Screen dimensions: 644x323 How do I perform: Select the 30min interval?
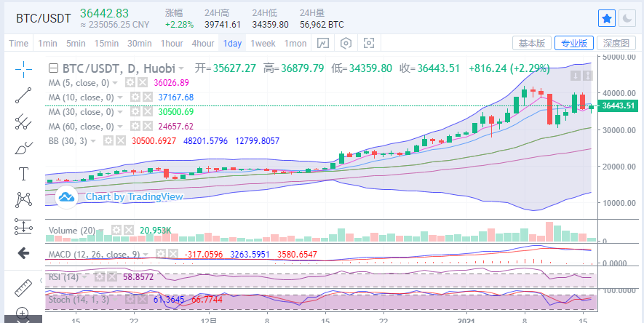click(139, 43)
